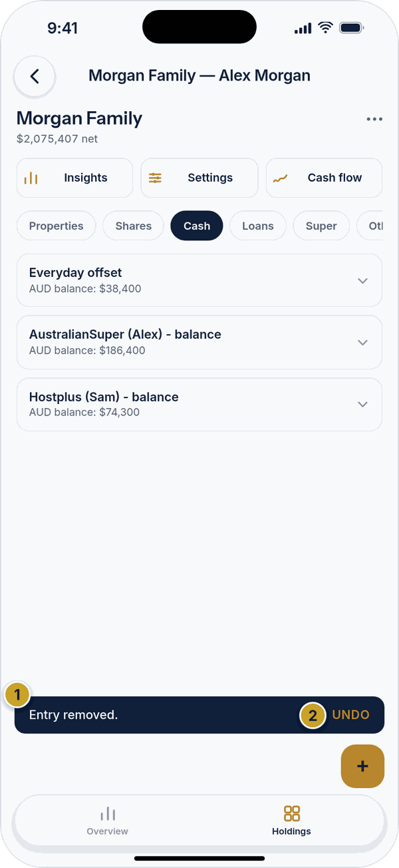Tap the Insights bar chart icon
The height and width of the screenshot is (868, 399).
(x=31, y=178)
